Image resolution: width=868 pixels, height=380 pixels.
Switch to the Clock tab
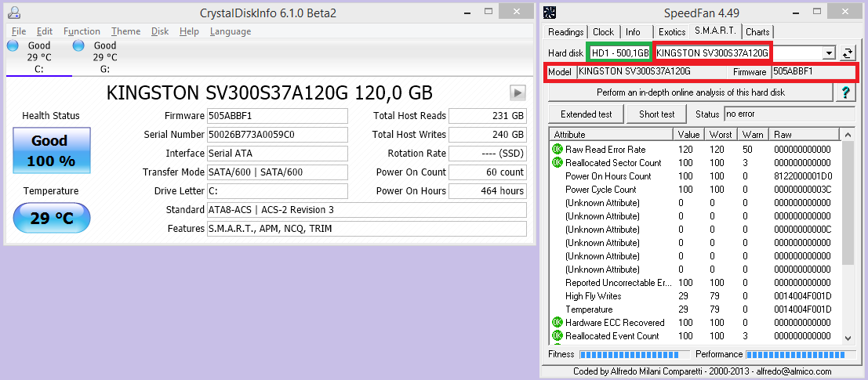point(604,32)
